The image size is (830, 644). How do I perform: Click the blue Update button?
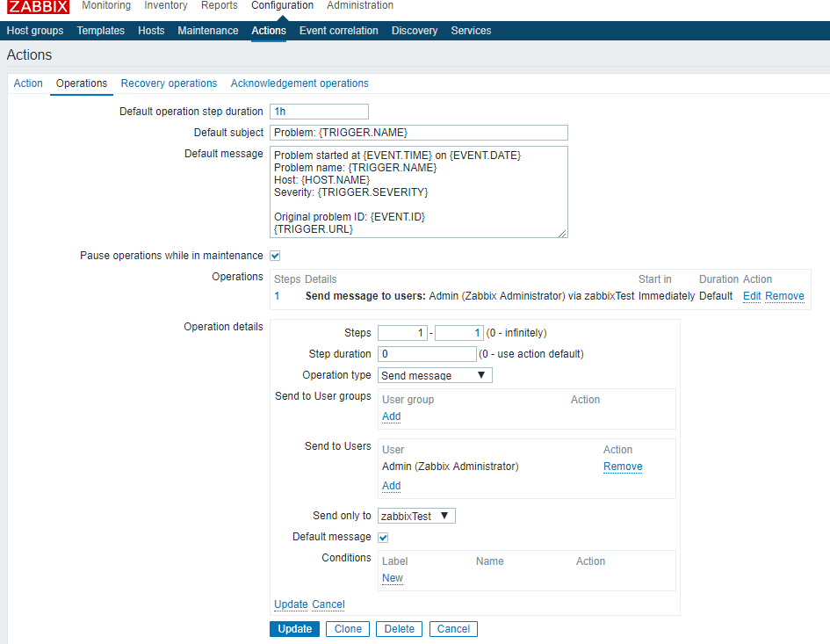pyautogui.click(x=295, y=629)
